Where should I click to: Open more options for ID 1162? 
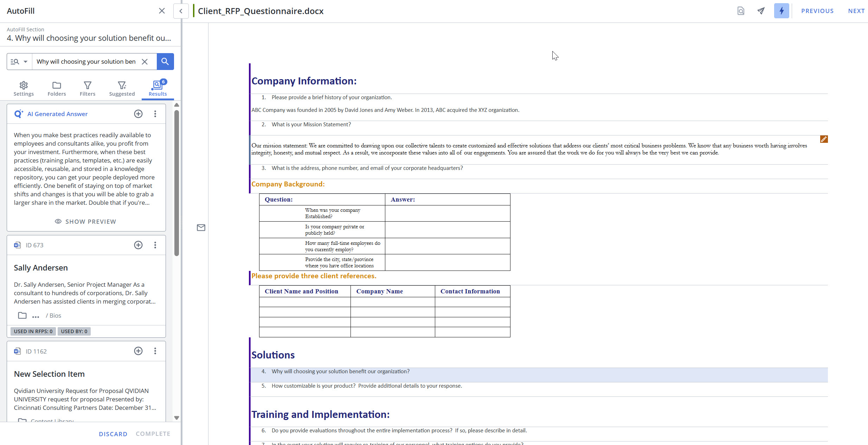155,351
